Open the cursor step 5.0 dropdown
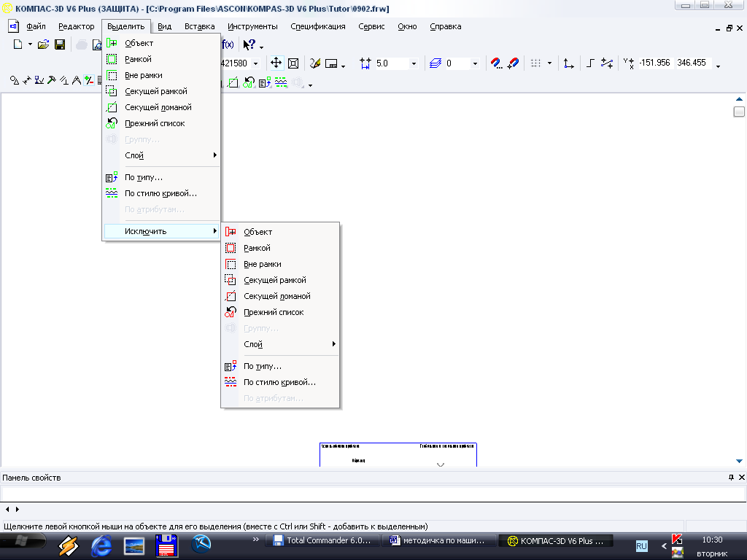The width and height of the screenshot is (747, 560). pyautogui.click(x=414, y=63)
